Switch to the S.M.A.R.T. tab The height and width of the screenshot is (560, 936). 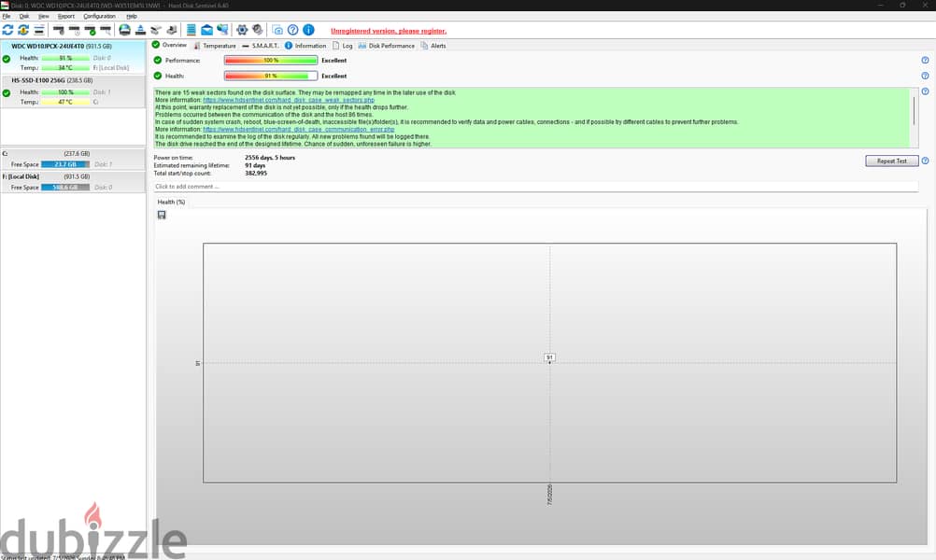tap(261, 46)
